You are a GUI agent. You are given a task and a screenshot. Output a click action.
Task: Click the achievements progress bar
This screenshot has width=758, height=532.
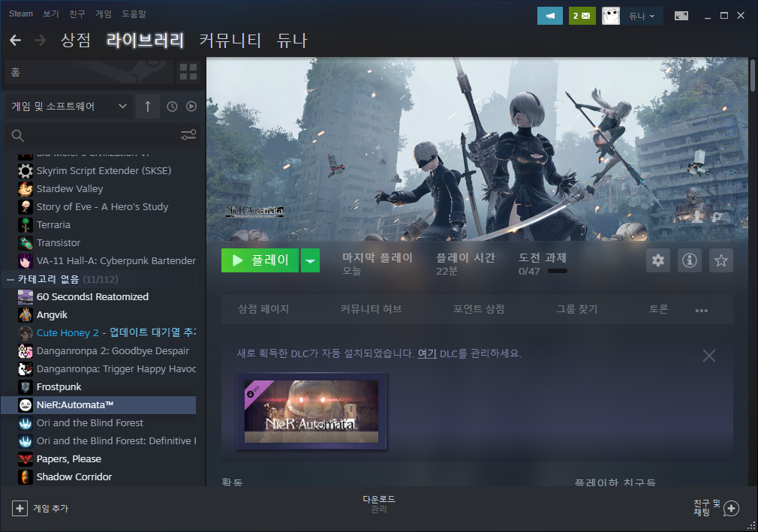pyautogui.click(x=558, y=271)
